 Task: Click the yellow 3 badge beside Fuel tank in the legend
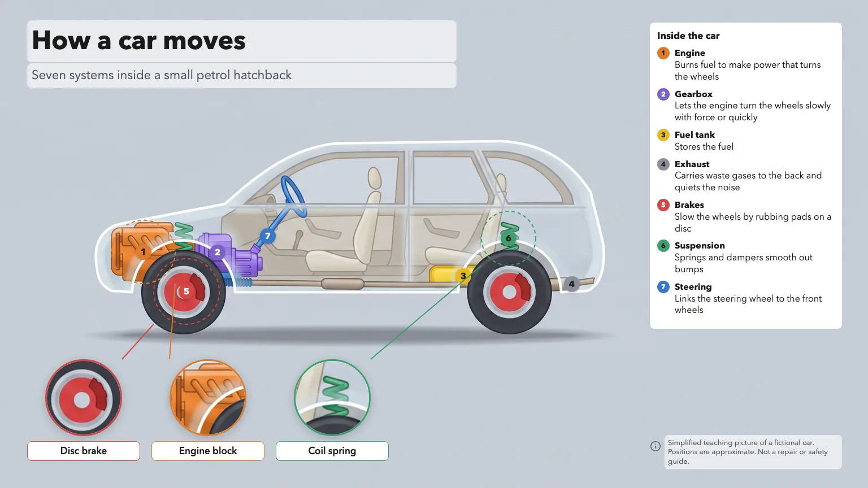click(663, 135)
